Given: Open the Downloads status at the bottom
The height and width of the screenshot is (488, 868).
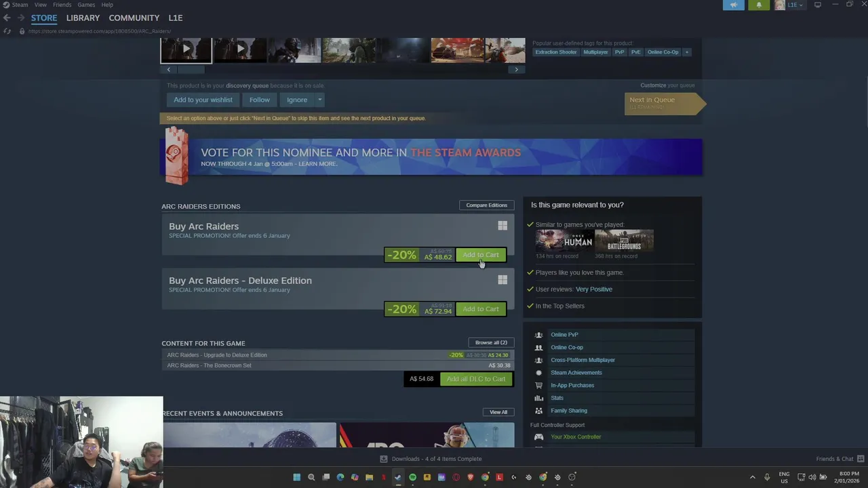Looking at the screenshot, I should (x=431, y=459).
